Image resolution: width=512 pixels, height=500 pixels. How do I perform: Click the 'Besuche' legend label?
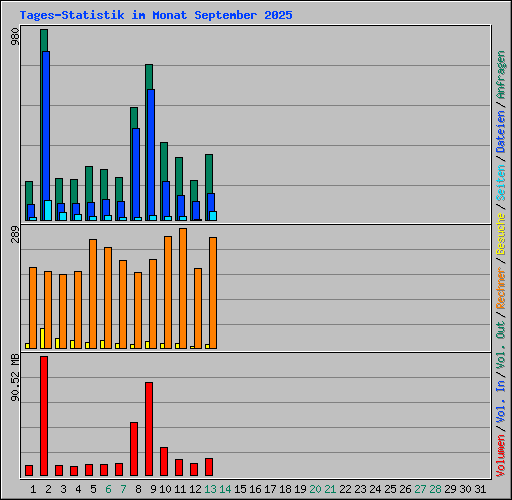[x=500, y=234]
